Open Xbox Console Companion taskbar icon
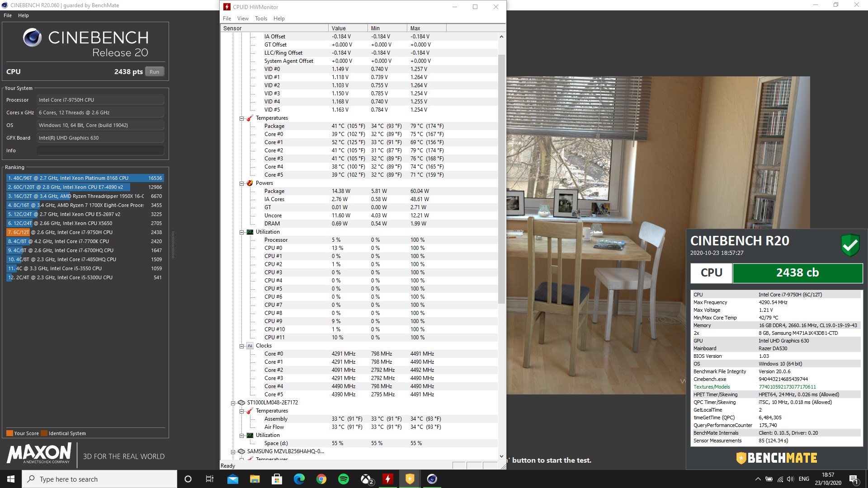Screen dimensions: 868x488 click(x=366, y=479)
